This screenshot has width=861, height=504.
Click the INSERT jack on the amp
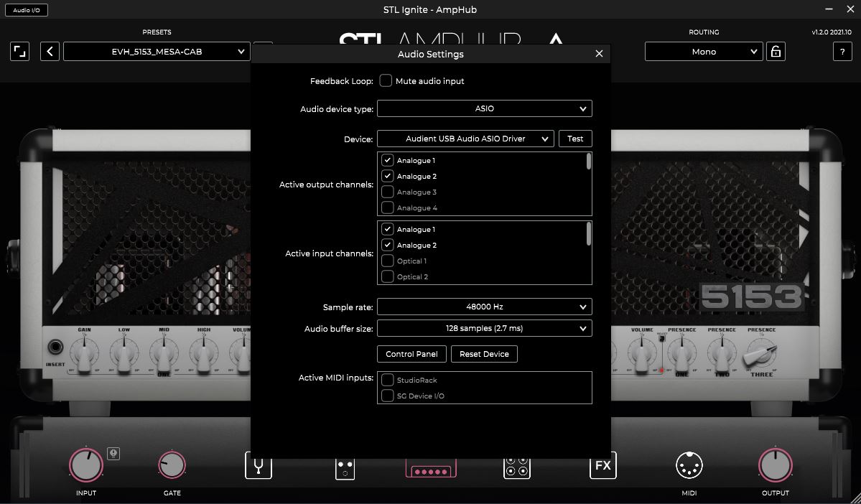click(55, 347)
